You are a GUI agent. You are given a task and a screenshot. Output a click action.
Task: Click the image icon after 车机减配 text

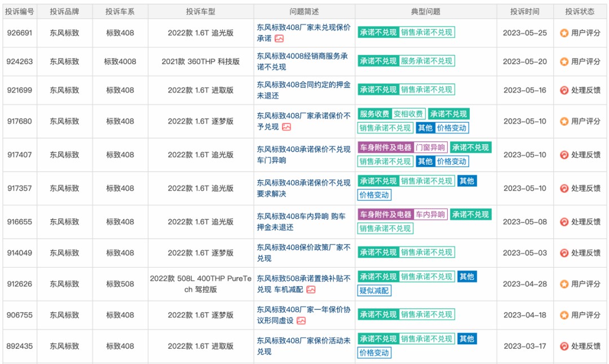(311, 290)
